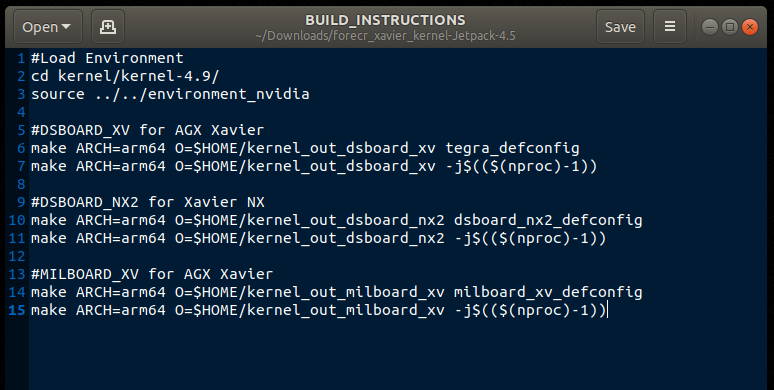Save the BUILD_INSTRUCTIONS file

pyautogui.click(x=620, y=27)
